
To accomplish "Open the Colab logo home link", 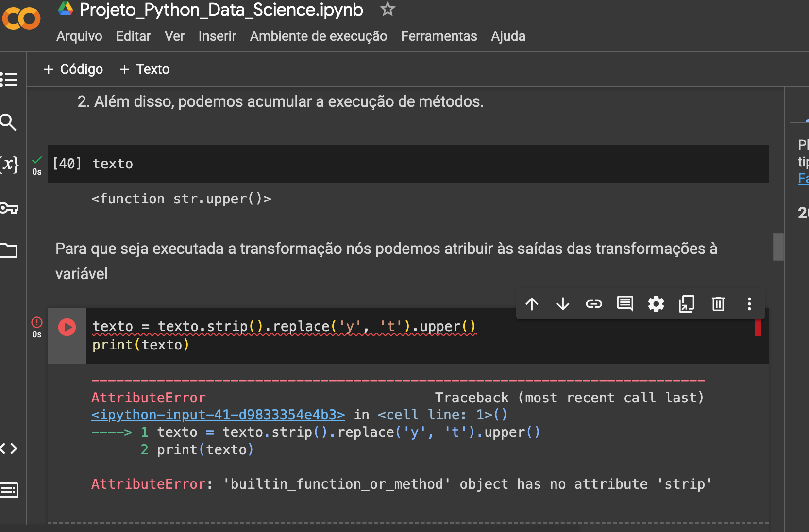I will tap(21, 18).
